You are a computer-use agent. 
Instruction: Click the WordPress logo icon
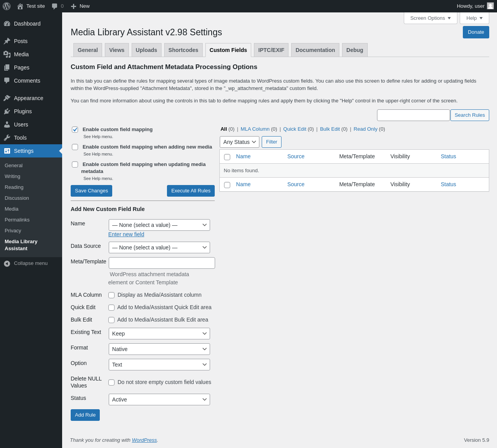coord(7,6)
